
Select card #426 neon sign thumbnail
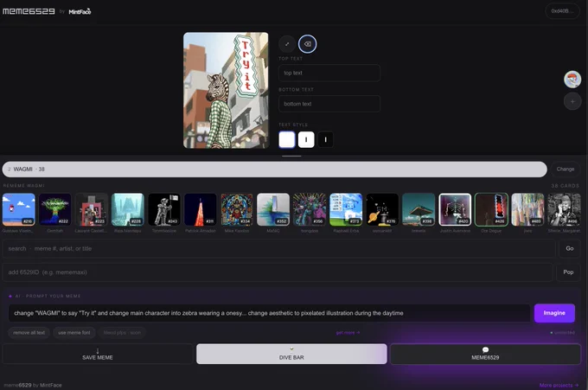492,209
